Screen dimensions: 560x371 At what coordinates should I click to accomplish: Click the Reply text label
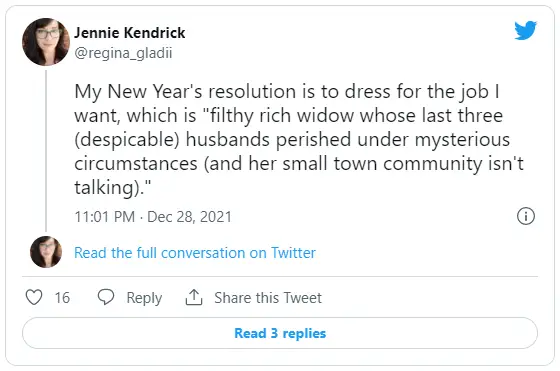144,298
